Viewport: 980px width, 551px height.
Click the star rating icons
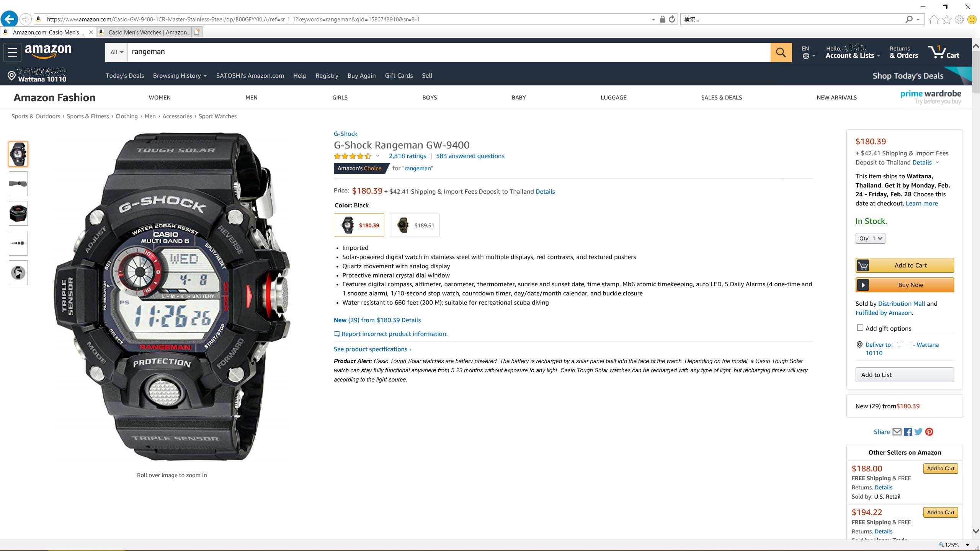click(353, 156)
